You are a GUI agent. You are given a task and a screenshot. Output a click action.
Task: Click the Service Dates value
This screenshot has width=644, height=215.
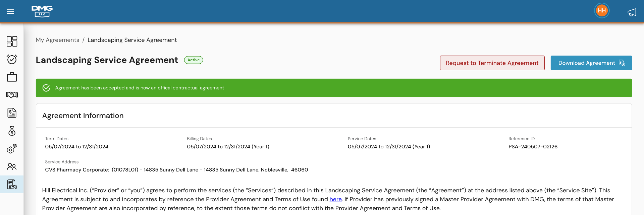tap(389, 147)
